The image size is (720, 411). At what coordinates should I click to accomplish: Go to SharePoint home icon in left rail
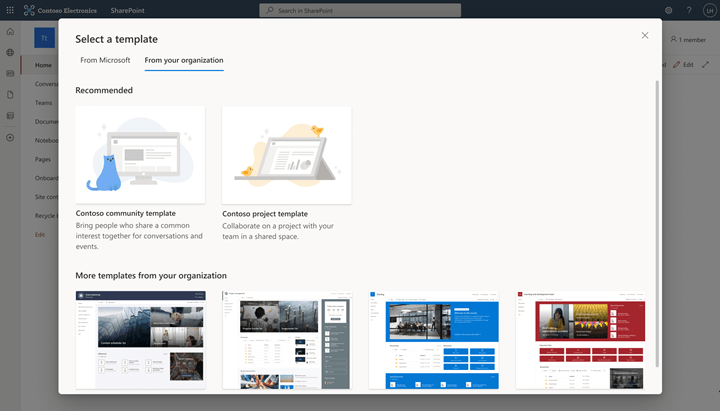click(10, 32)
